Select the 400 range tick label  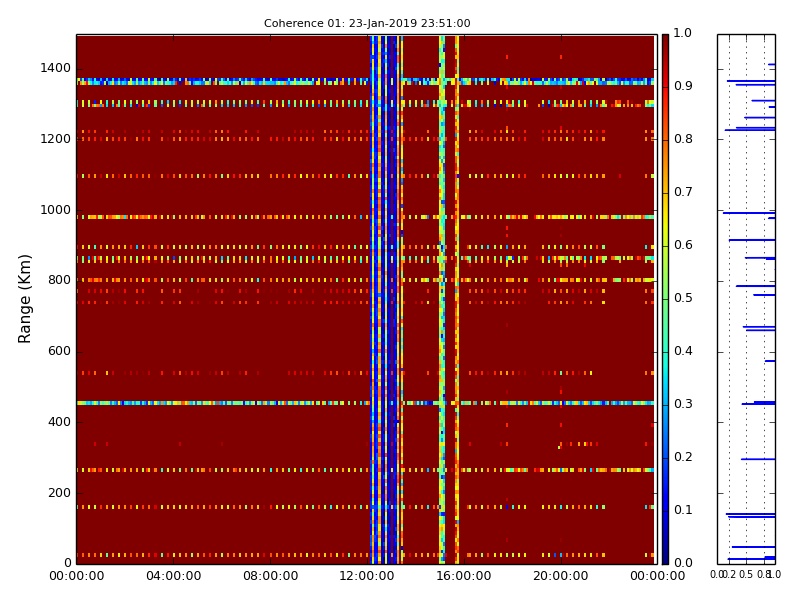(x=60, y=422)
